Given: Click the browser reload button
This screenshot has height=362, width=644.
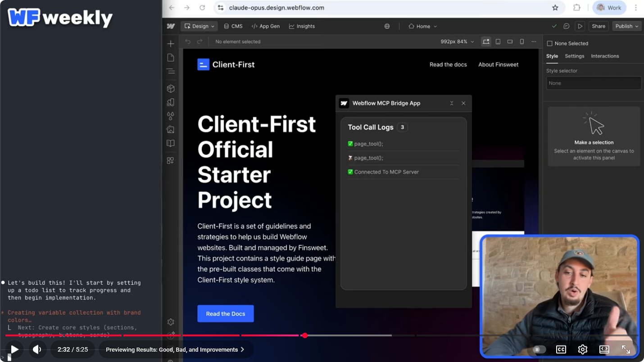Looking at the screenshot, I should 202,8.
